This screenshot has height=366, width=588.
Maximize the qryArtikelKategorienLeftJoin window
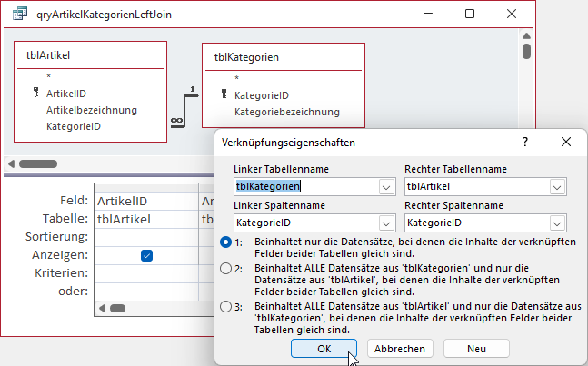469,15
